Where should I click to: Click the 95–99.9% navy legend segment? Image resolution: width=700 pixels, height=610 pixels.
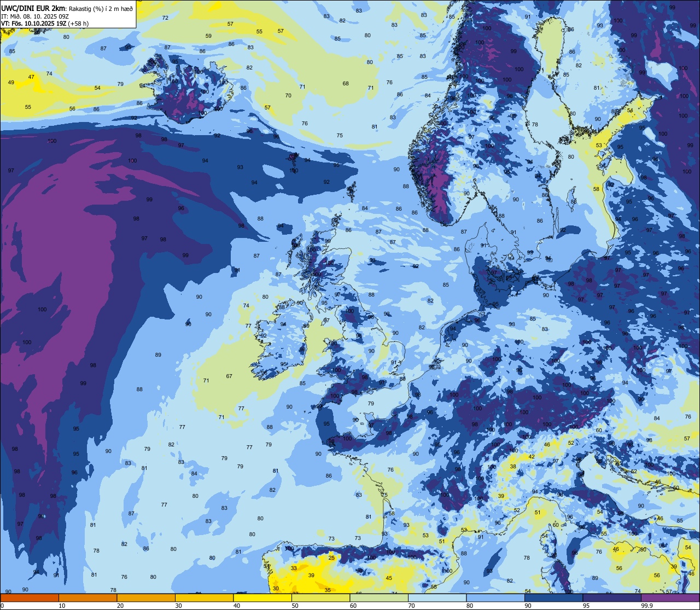pyautogui.click(x=612, y=598)
